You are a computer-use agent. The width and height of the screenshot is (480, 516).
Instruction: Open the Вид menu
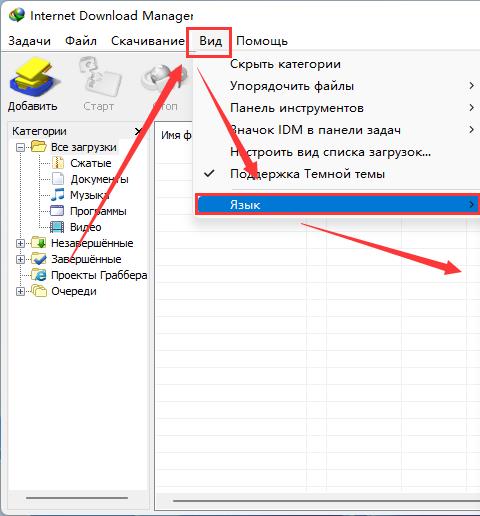(x=210, y=41)
